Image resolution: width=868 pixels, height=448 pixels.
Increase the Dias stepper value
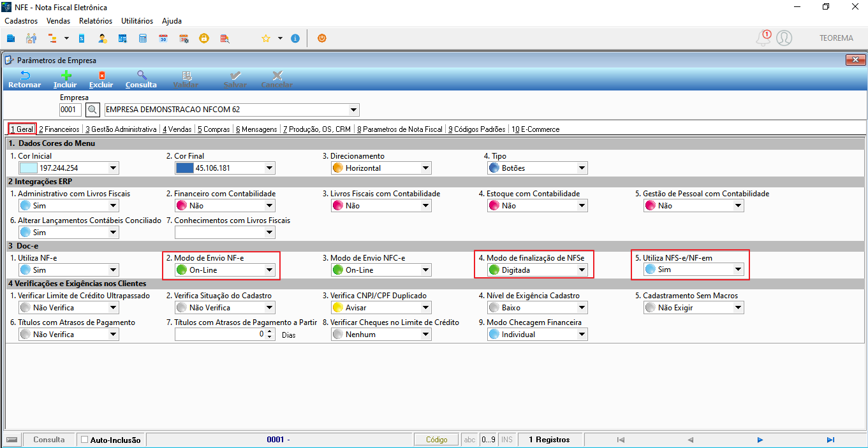[x=270, y=331]
